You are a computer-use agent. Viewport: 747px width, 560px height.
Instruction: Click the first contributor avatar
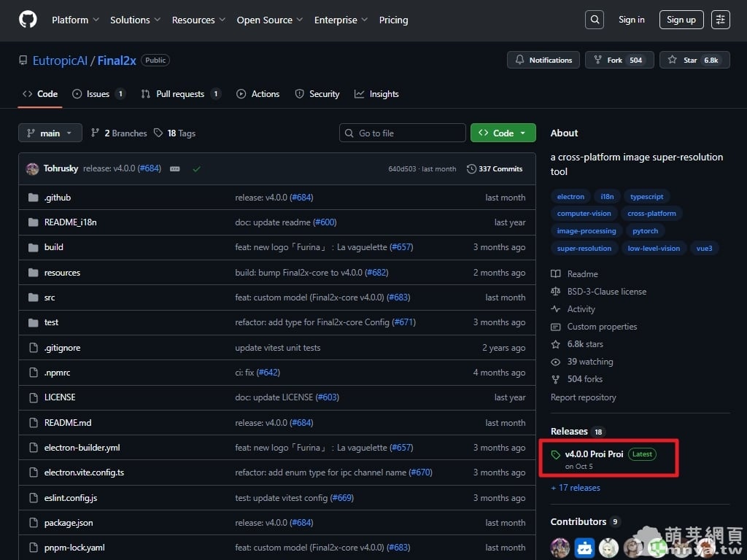[x=560, y=547]
